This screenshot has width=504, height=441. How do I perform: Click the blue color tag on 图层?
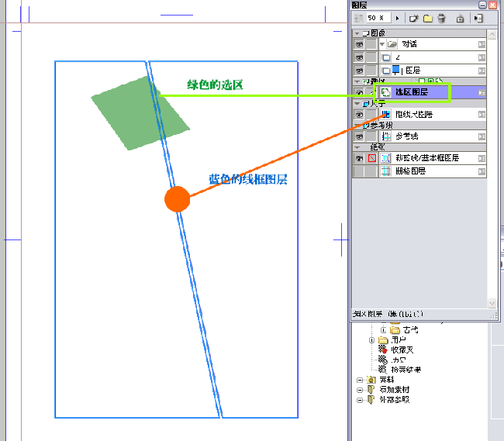pos(396,70)
